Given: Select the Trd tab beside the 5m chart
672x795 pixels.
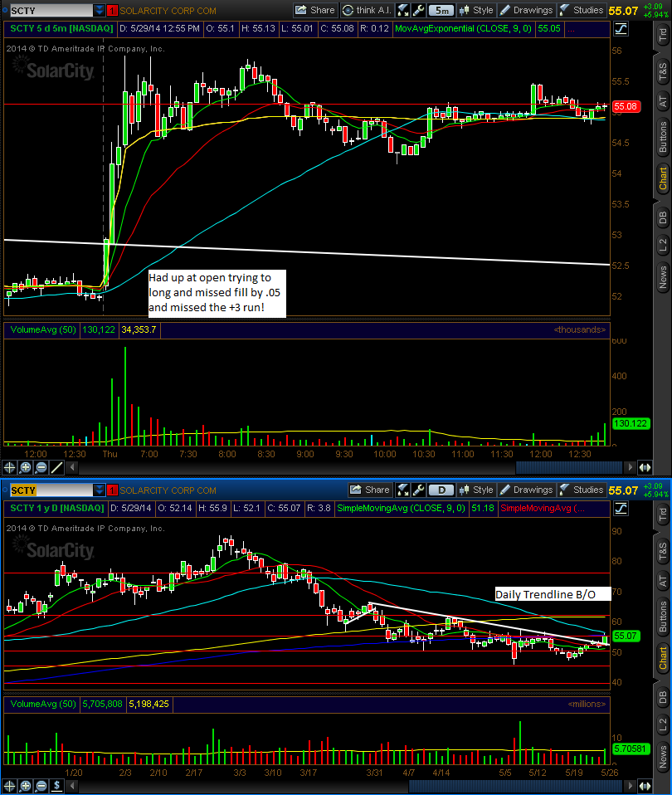Looking at the screenshot, I should point(663,35).
